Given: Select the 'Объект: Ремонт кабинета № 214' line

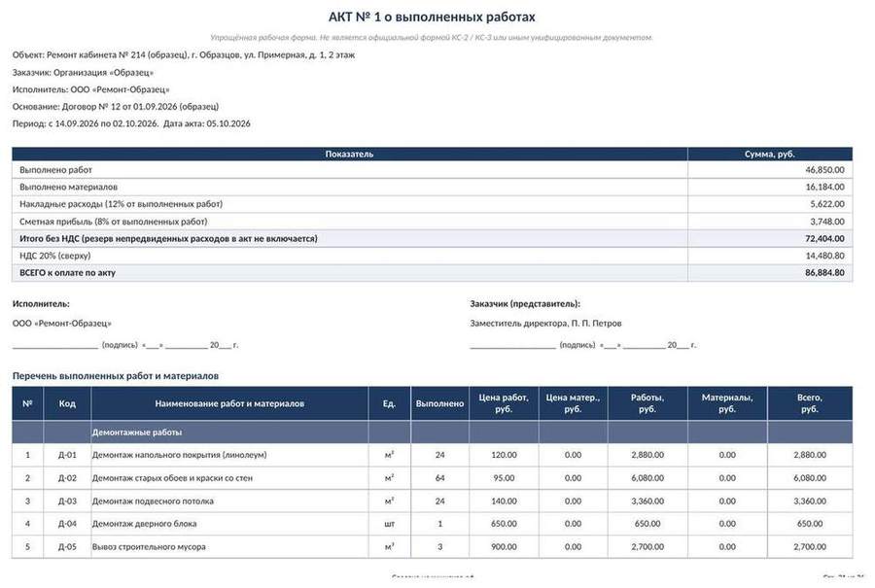Looking at the screenshot, I should [184, 54].
